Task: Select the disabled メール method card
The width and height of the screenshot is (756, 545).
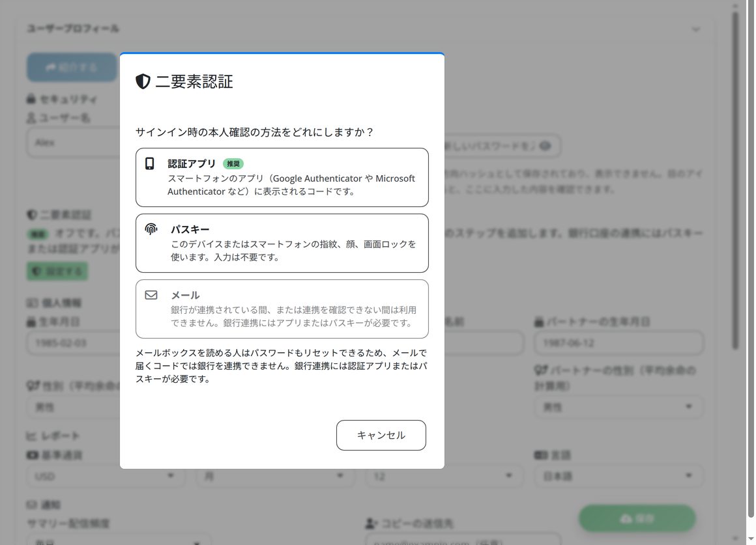Action: coord(282,309)
